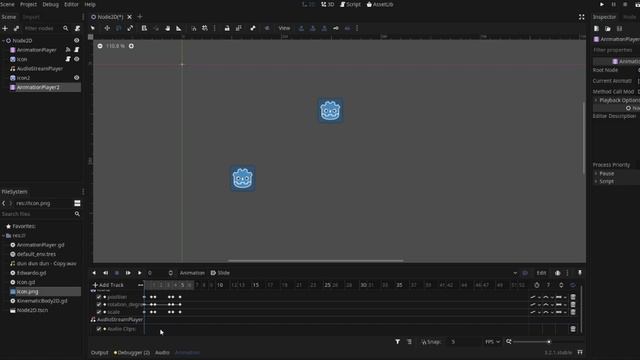
Task: Click the Add Track button
Action: (108, 285)
